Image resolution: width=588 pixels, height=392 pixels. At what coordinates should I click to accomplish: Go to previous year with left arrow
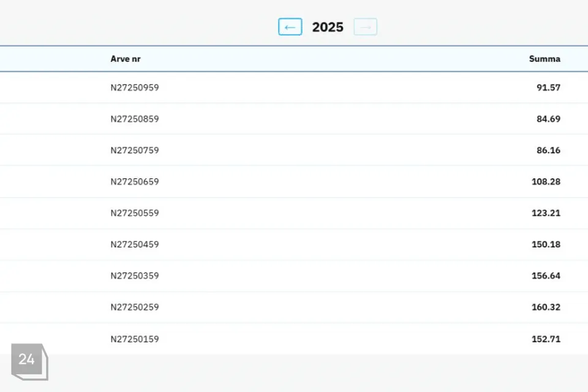point(290,27)
